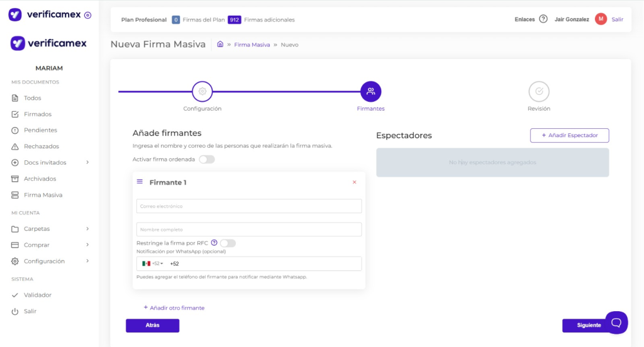Open the Mexico country code dropdown
The width and height of the screenshot is (644, 347).
pyautogui.click(x=152, y=263)
